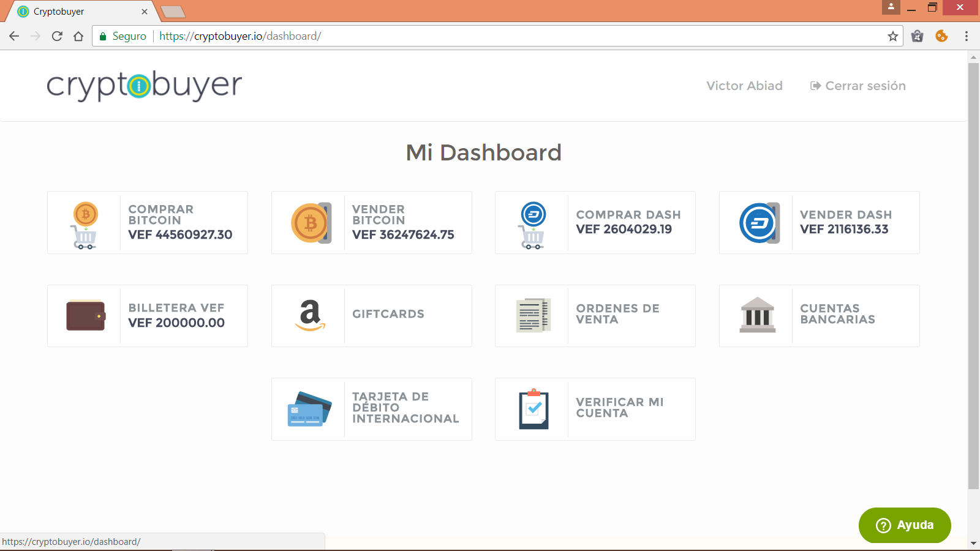Go back with browser back arrow
Viewport: 980px width, 551px height.
pos(14,36)
